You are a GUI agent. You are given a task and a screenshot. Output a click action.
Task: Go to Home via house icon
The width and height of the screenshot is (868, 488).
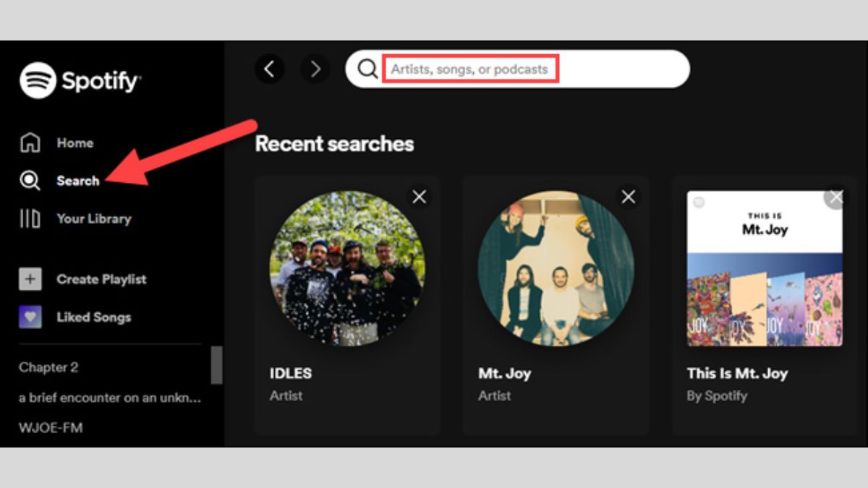30,143
